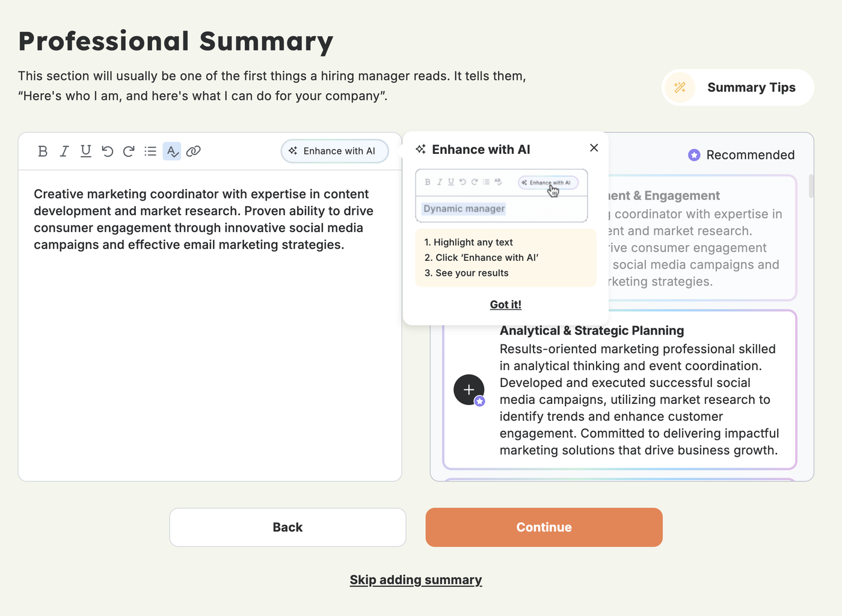Toggle bold formatting in the summary editor

pos(43,151)
